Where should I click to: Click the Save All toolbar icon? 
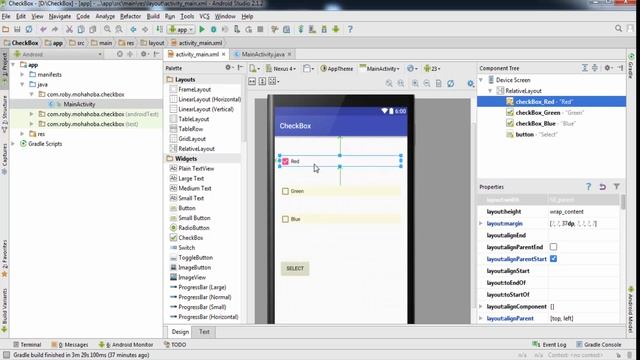(x=17, y=29)
